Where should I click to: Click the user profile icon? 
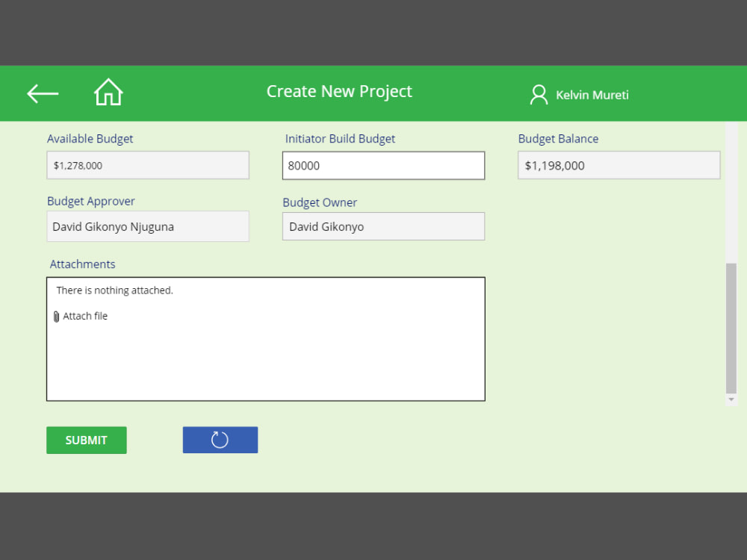539,95
